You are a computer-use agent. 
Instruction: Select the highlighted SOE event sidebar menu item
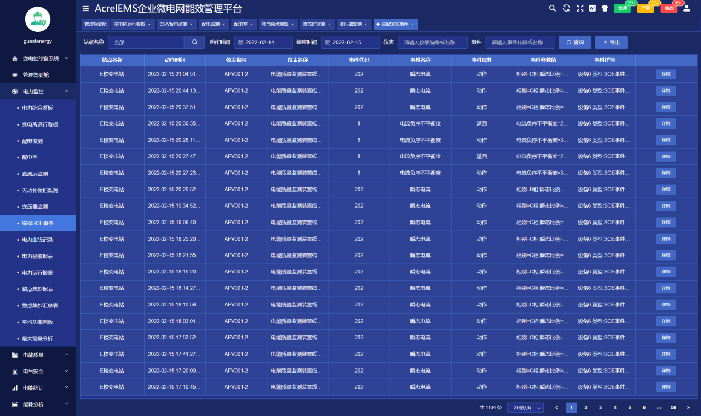[x=43, y=223]
